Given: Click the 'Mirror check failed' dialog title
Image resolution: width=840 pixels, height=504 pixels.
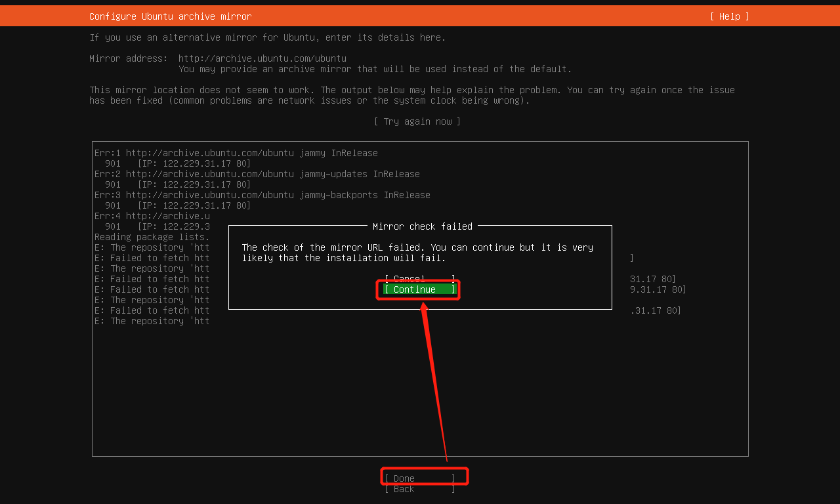Looking at the screenshot, I should [423, 226].
